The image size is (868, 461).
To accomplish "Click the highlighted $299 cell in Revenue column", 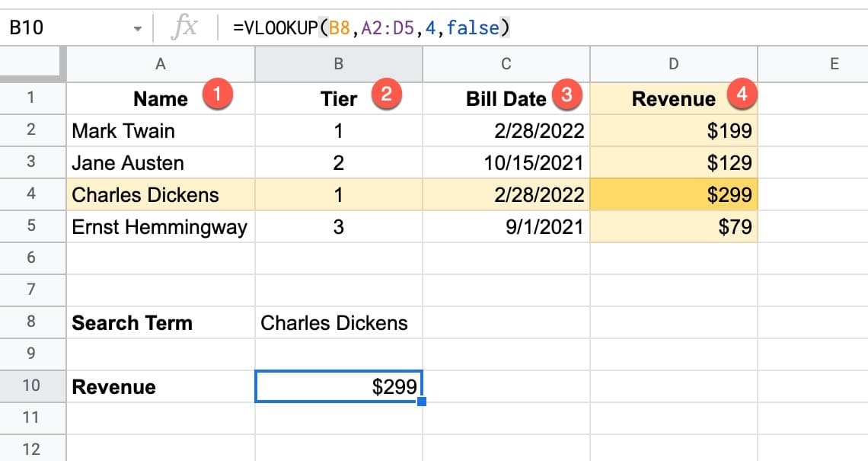I will point(673,194).
